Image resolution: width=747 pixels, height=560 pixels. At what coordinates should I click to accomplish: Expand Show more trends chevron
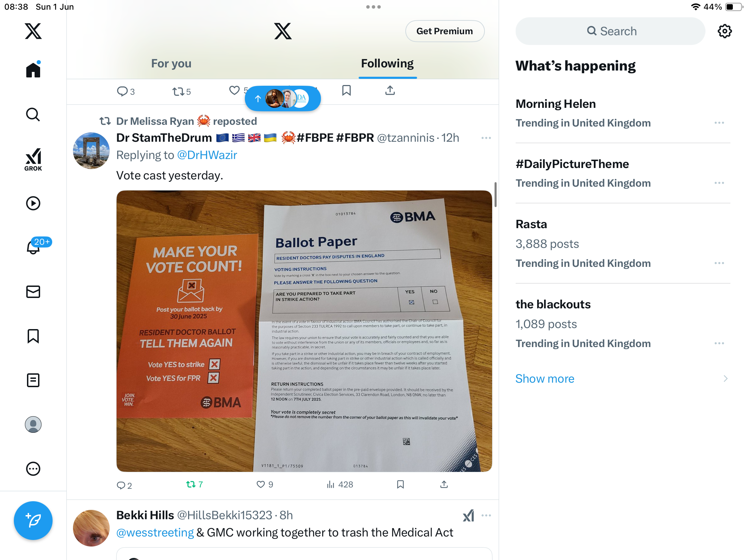[x=726, y=379]
